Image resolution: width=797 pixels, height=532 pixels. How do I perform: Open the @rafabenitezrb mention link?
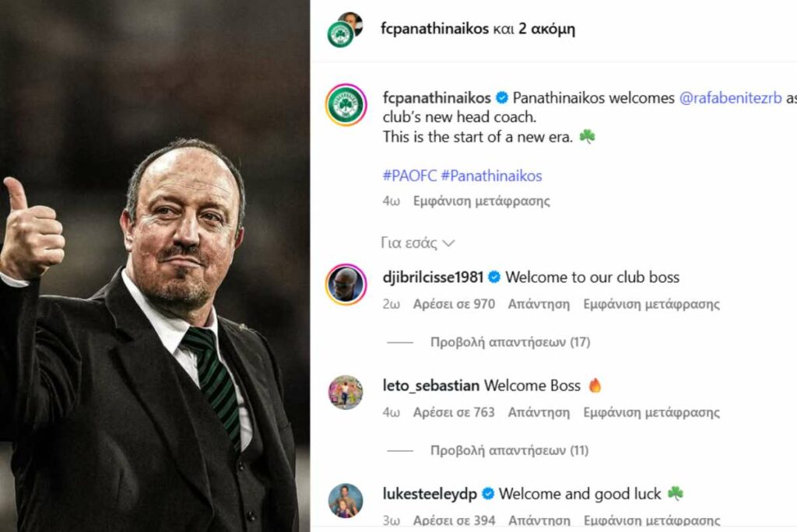coord(730,97)
